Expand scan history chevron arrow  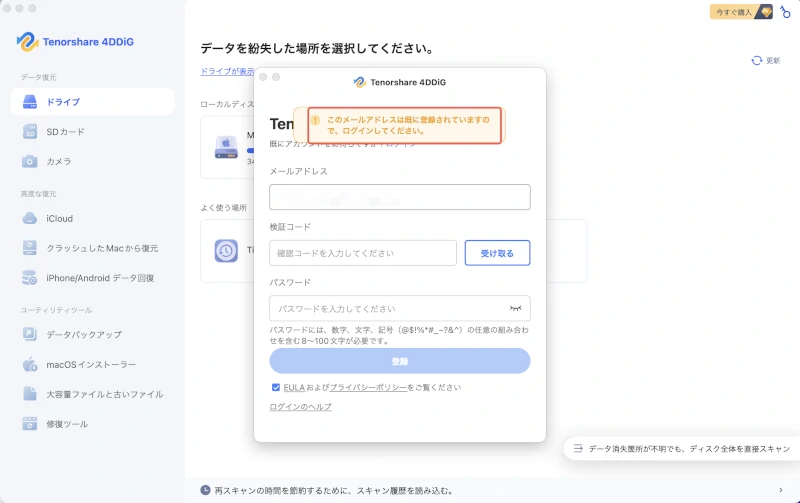[x=781, y=490]
